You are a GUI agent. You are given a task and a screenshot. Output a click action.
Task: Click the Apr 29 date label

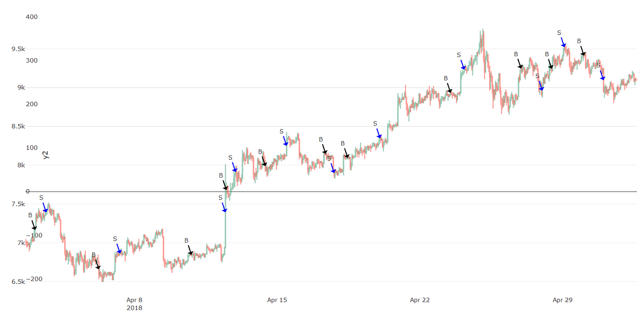coord(563,300)
